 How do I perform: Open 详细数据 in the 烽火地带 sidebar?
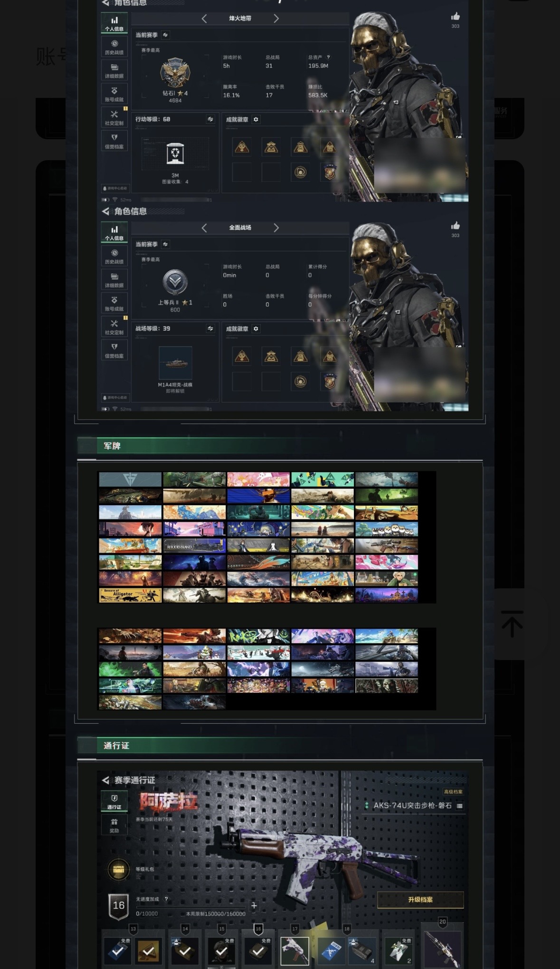pos(114,70)
